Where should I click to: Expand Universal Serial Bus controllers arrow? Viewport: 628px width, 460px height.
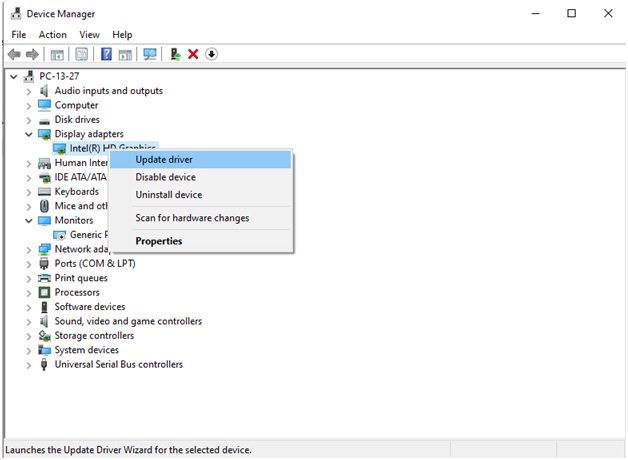pyautogui.click(x=28, y=365)
